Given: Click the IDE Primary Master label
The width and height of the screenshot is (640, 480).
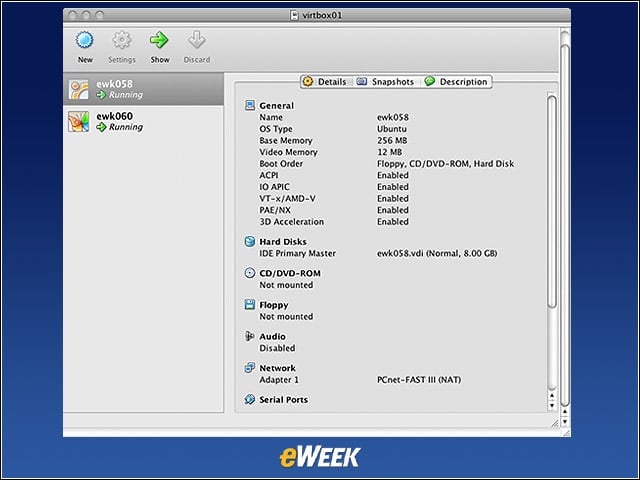Looking at the screenshot, I should coord(298,253).
